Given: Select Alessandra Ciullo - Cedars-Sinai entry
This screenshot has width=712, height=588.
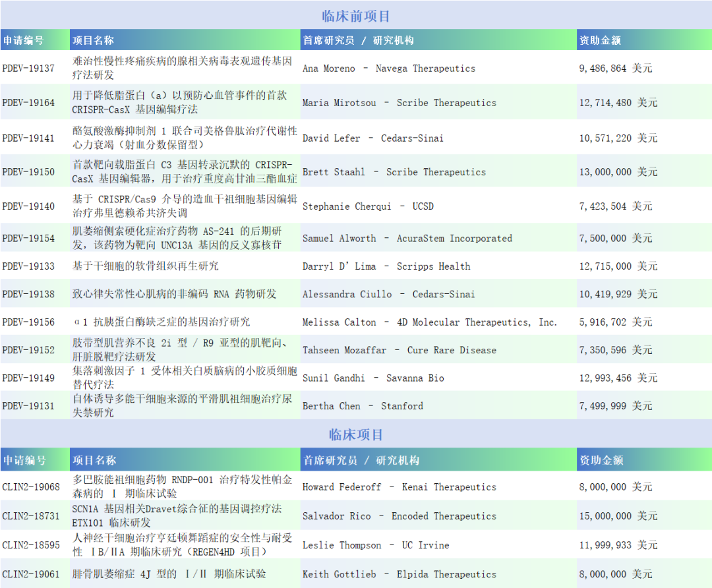Looking at the screenshot, I should [388, 294].
